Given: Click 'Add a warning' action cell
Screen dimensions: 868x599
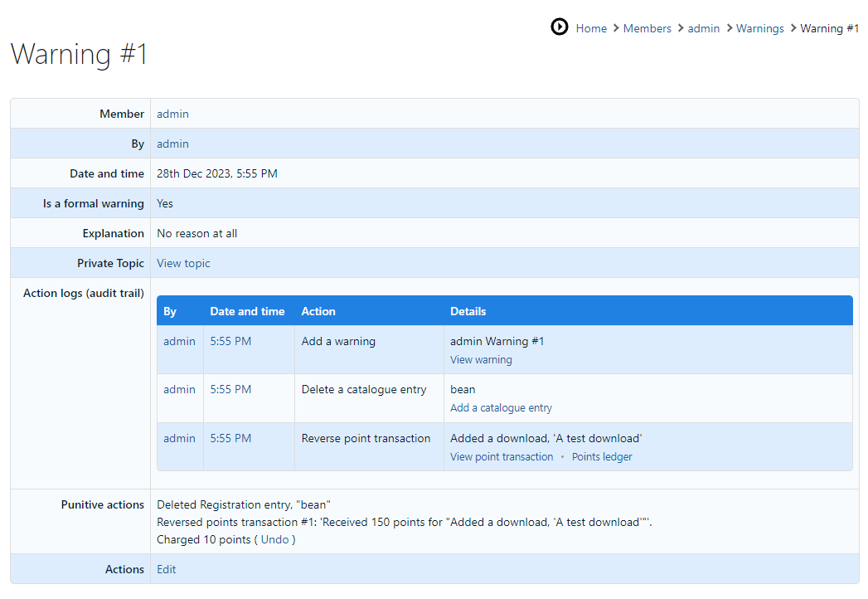Looking at the screenshot, I should tap(338, 341).
